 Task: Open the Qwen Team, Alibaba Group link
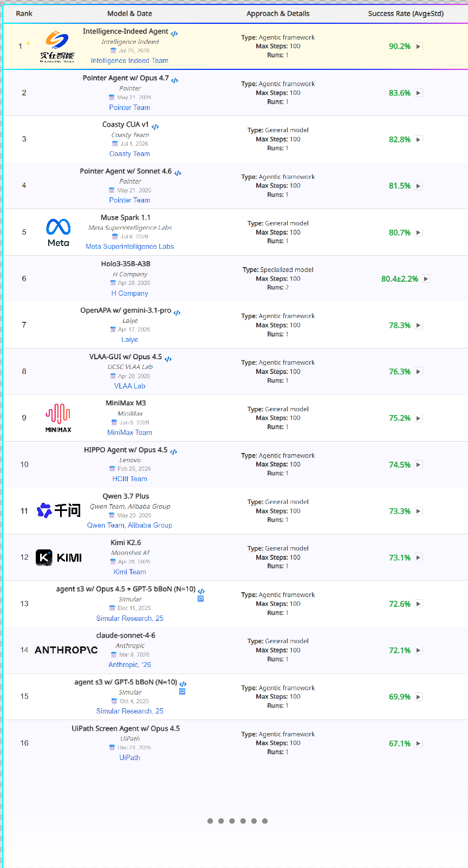click(x=129, y=525)
